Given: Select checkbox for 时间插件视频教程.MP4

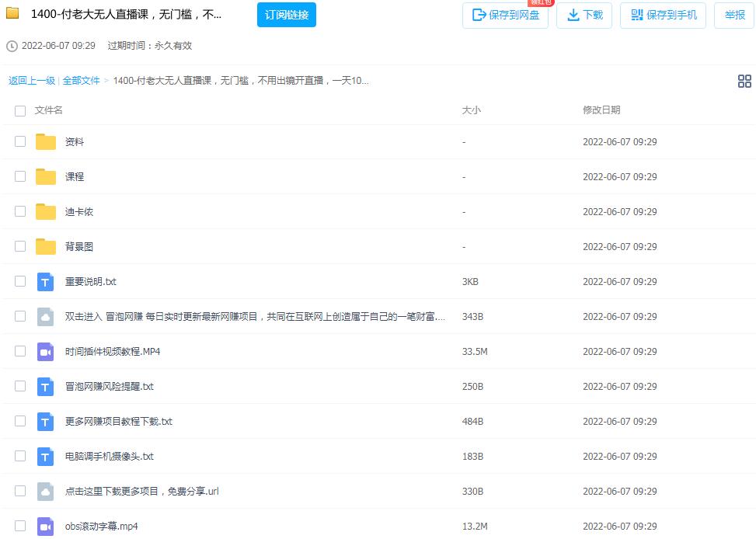Looking at the screenshot, I should point(20,351).
